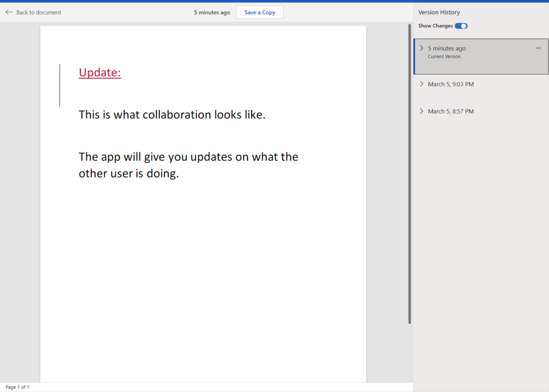Select the 5 minutes ago Current Version entry
This screenshot has width=549, height=392.
pos(481,56)
